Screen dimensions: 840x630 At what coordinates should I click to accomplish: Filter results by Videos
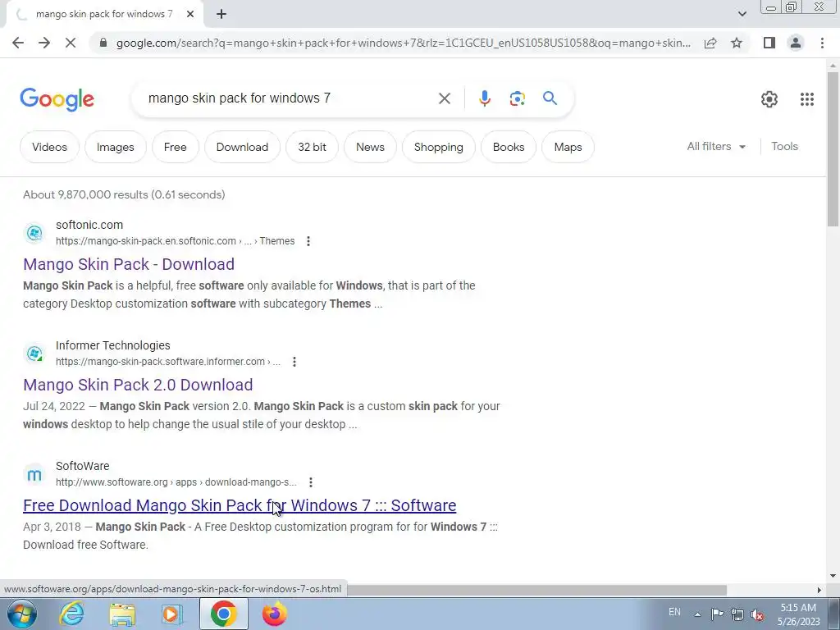[x=49, y=147]
